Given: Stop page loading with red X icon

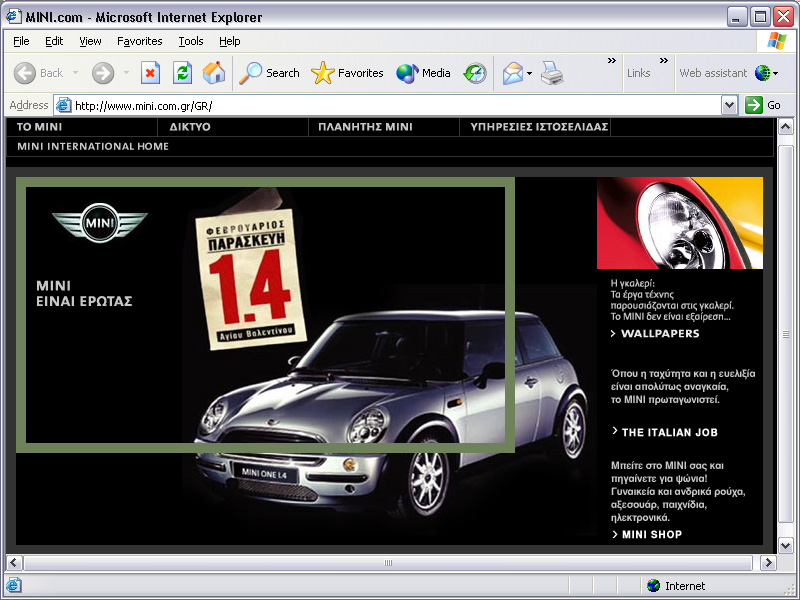Looking at the screenshot, I should pos(150,73).
